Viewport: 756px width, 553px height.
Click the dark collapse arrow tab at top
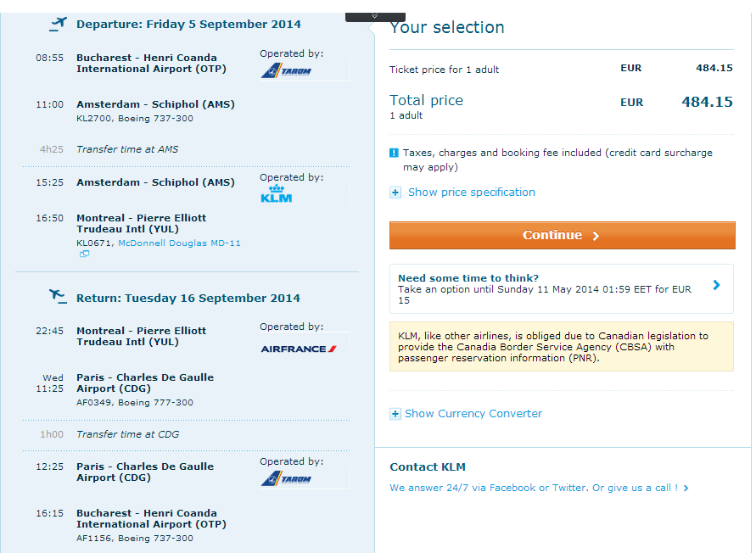point(374,16)
